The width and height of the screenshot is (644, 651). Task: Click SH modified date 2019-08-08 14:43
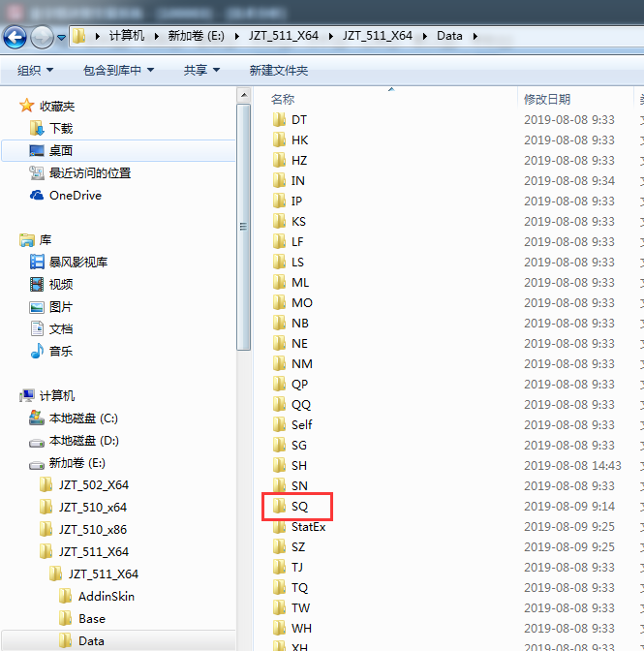click(x=572, y=466)
